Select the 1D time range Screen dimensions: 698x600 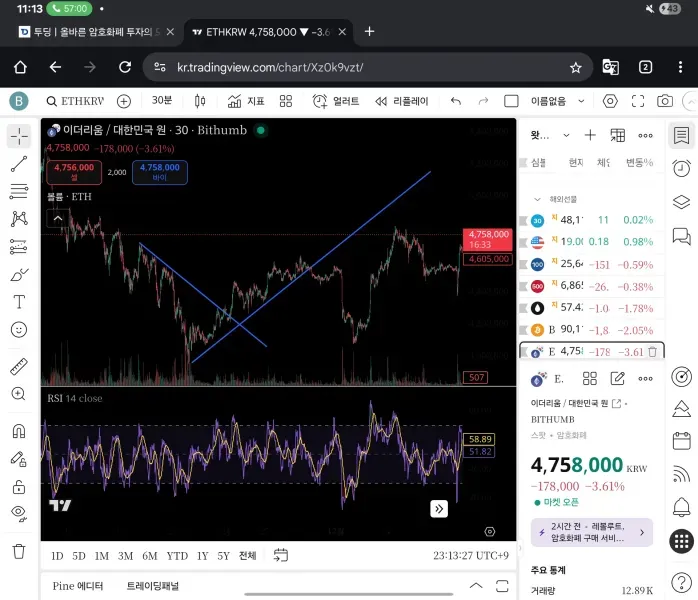57,556
